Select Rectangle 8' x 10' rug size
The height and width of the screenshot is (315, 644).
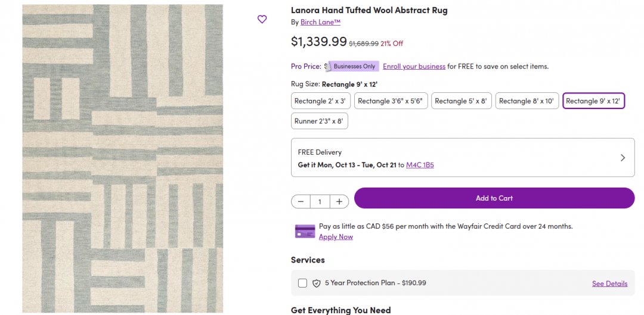(x=527, y=101)
